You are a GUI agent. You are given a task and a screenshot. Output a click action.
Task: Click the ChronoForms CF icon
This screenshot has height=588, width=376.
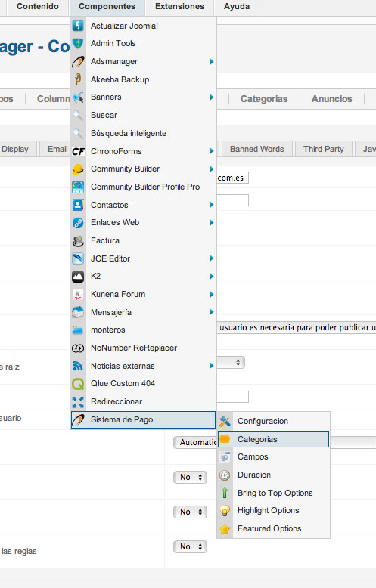78,151
